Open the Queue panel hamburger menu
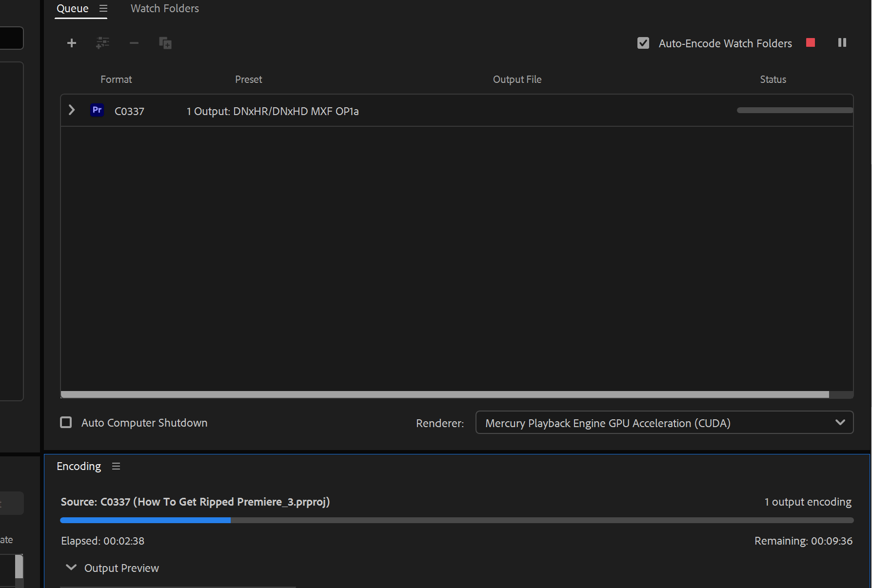 click(103, 8)
